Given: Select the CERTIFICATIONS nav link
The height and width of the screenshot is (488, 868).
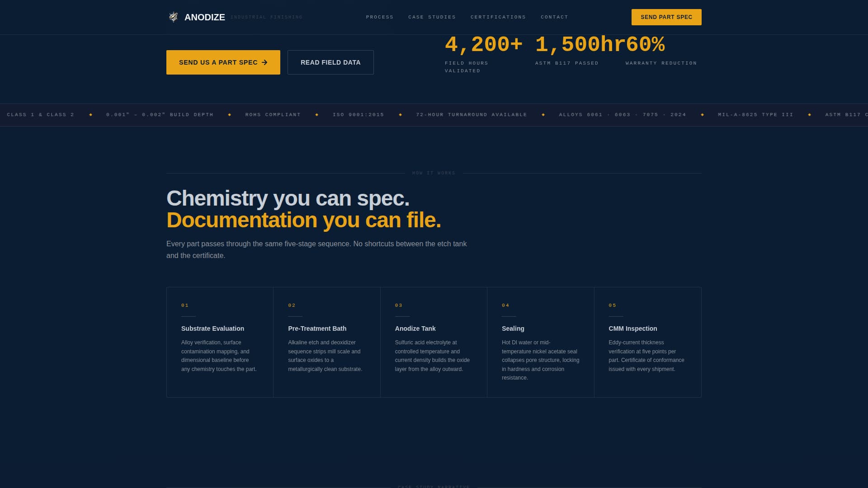Looking at the screenshot, I should tap(498, 17).
